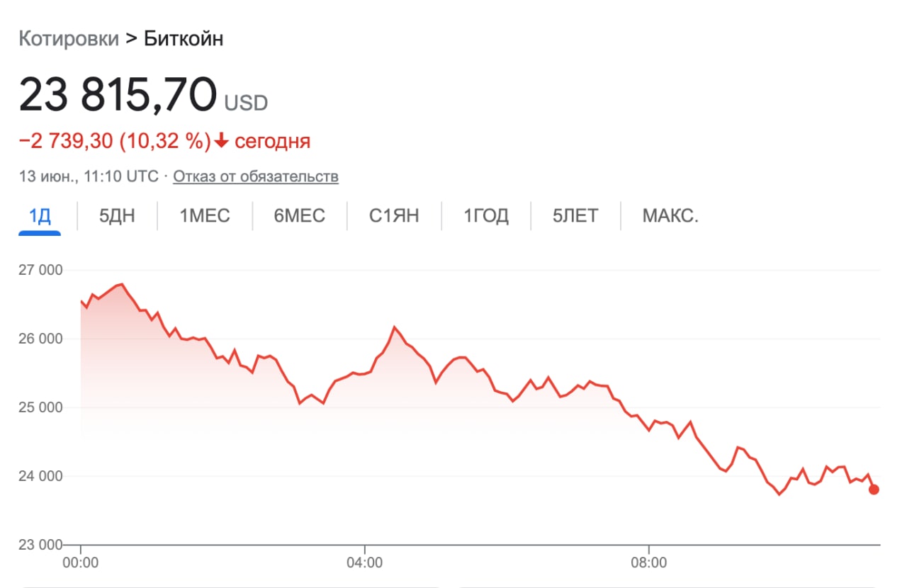The image size is (907, 588).
Task: Switch to the 5ДН chart tab
Action: (117, 215)
